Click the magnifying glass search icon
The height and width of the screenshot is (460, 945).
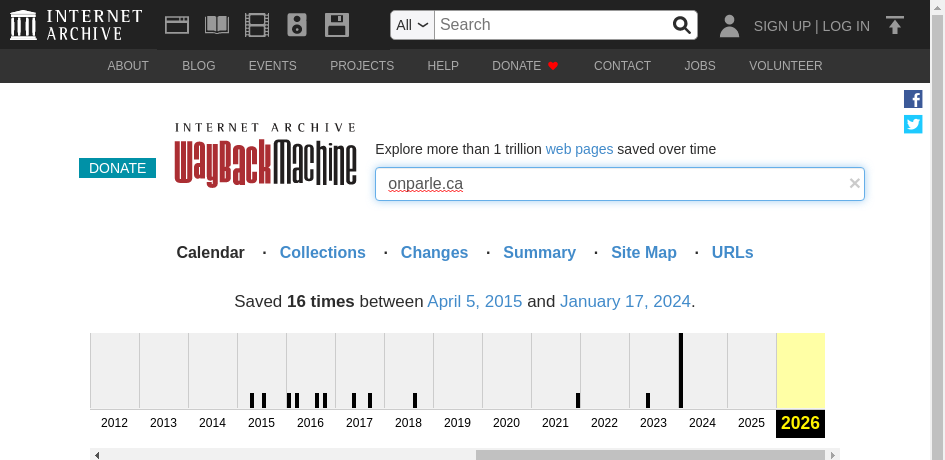point(682,25)
